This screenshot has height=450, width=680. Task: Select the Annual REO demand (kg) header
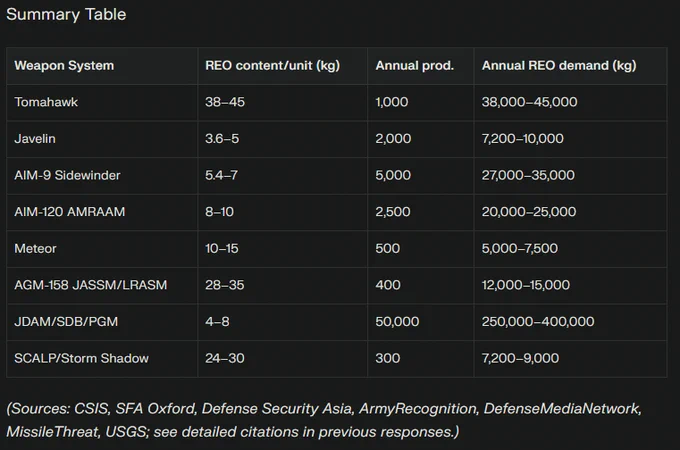559,65
